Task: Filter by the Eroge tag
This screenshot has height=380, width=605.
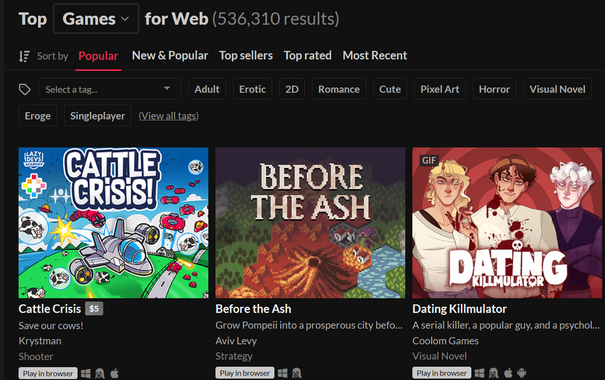Action: click(37, 115)
